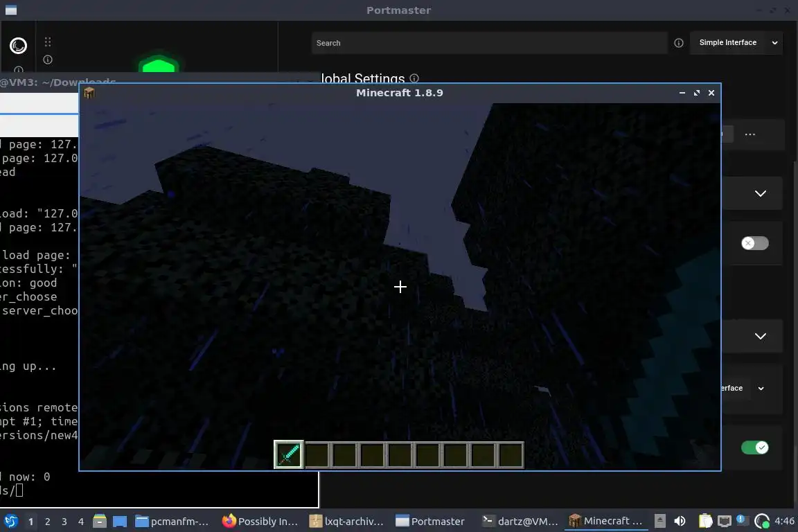The width and height of the screenshot is (798, 532).
Task: Click the Minecraft taskbar button
Action: coord(605,522)
